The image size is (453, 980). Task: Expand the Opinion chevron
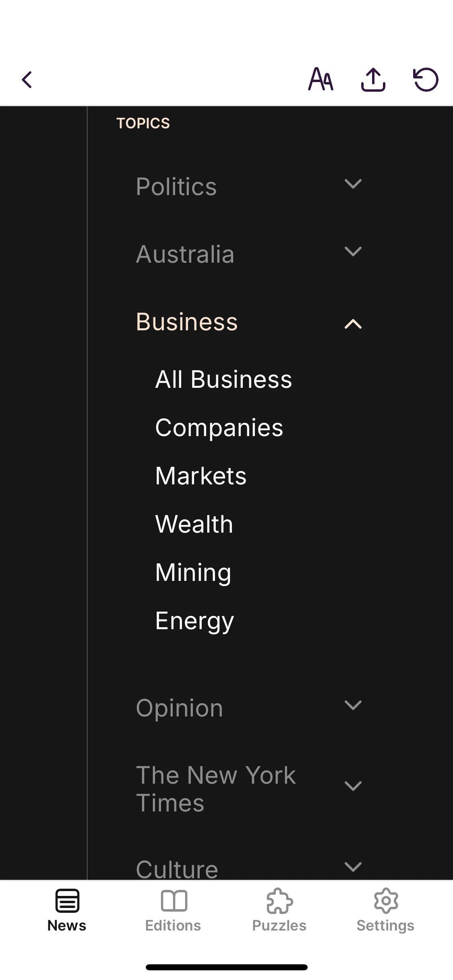tap(353, 705)
